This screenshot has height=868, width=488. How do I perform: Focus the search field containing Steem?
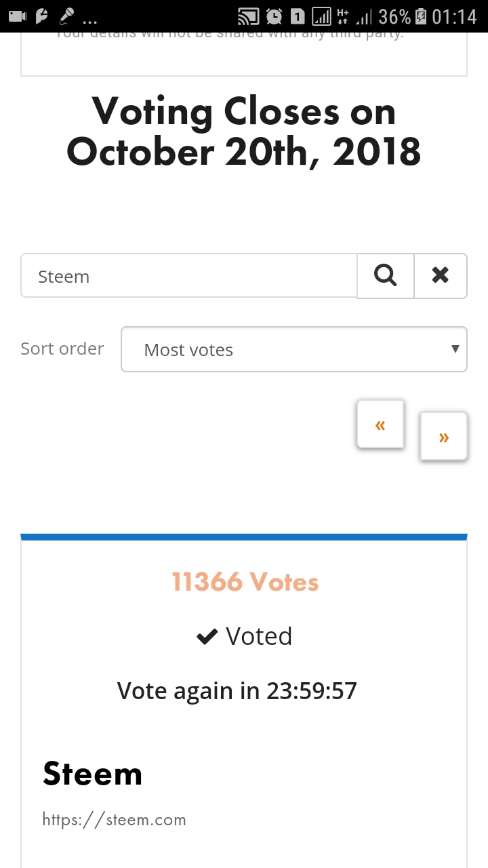(189, 275)
